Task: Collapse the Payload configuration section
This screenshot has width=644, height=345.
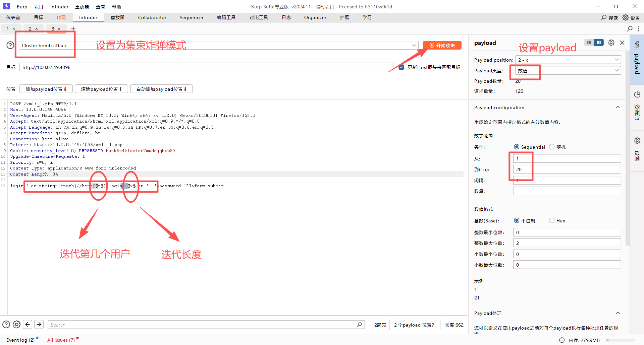Action: pos(618,107)
